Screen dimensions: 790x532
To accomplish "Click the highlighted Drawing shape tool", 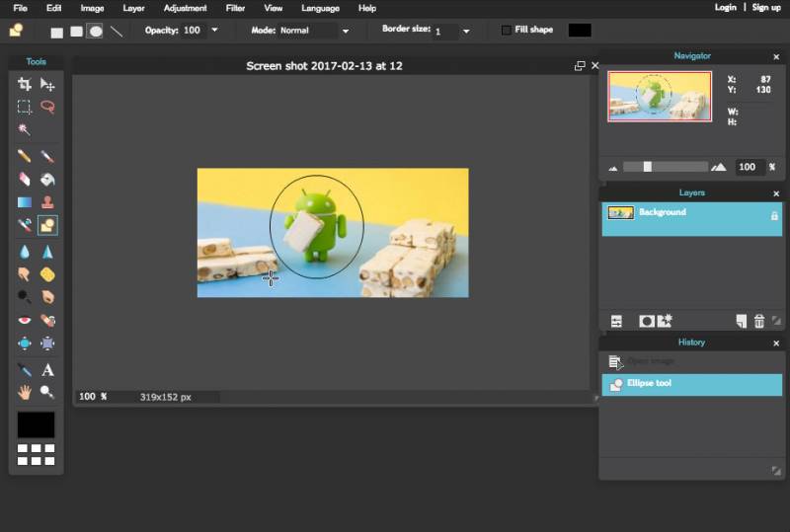I will tap(47, 225).
